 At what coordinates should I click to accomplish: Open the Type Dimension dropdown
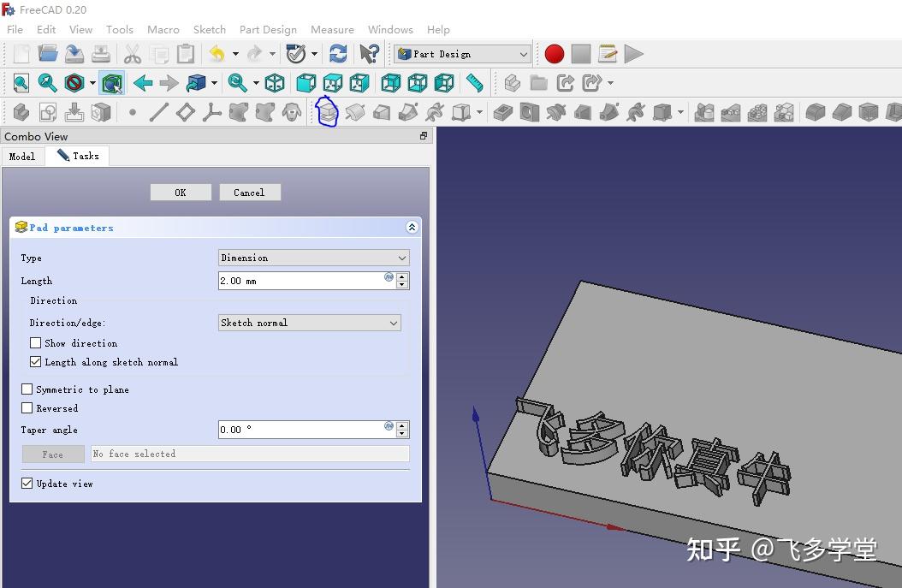point(313,258)
